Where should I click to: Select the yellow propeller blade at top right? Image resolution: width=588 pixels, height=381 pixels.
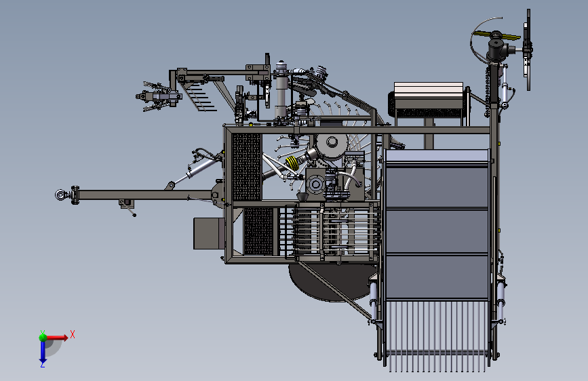(496, 36)
